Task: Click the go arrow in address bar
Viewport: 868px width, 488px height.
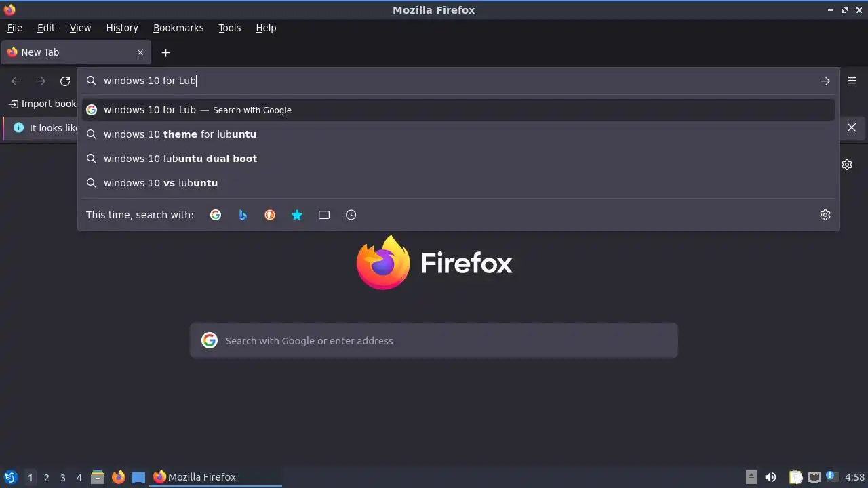Action: coord(825,81)
